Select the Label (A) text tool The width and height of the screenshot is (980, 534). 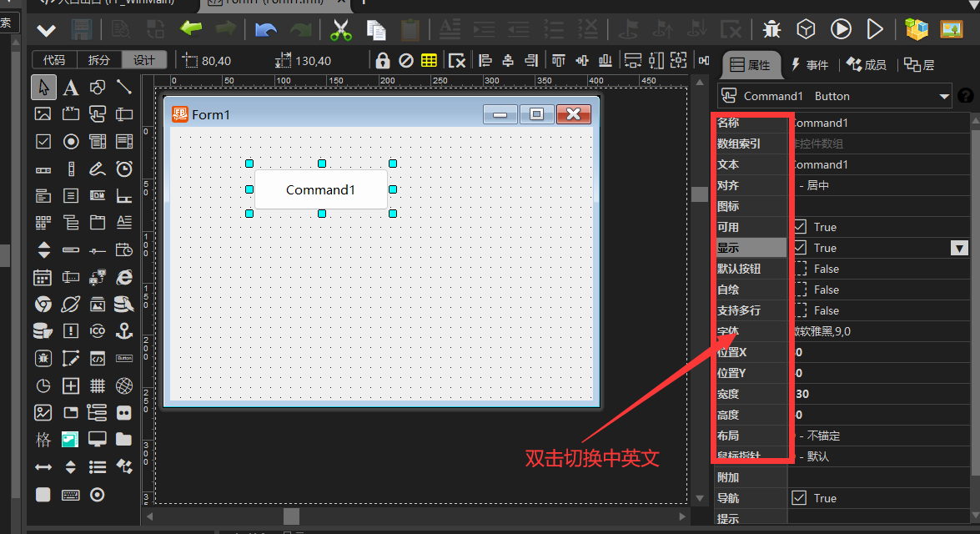[71, 87]
